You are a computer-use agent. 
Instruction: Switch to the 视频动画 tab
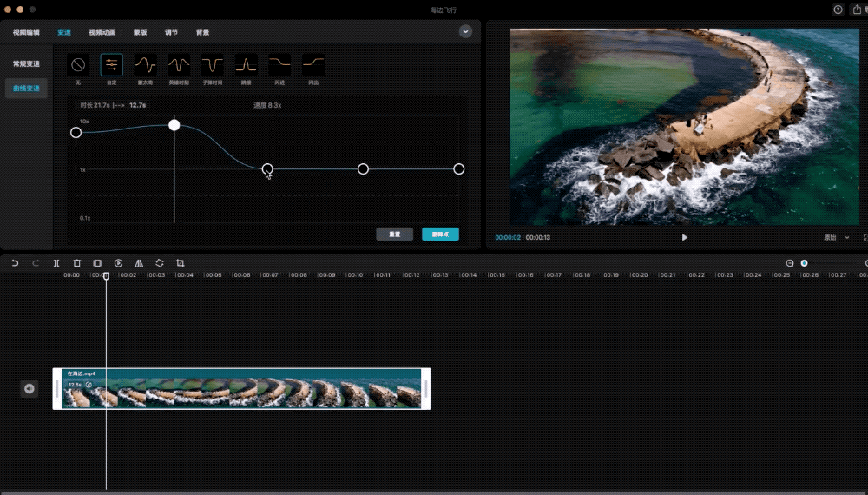point(102,32)
